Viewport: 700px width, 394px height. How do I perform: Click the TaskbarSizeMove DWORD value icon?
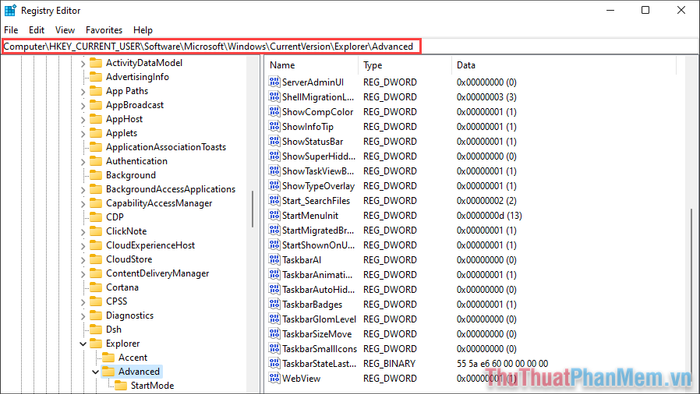[x=274, y=333]
